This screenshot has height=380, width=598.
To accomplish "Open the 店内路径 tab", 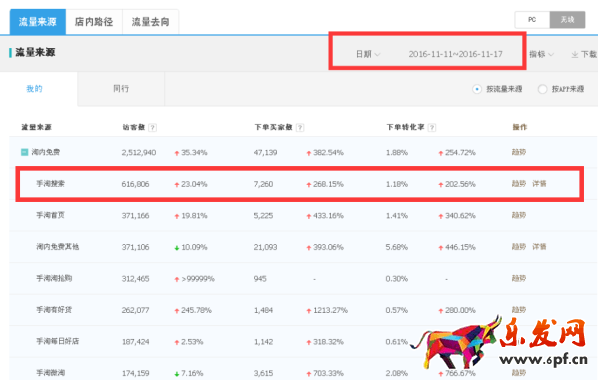I will [94, 22].
